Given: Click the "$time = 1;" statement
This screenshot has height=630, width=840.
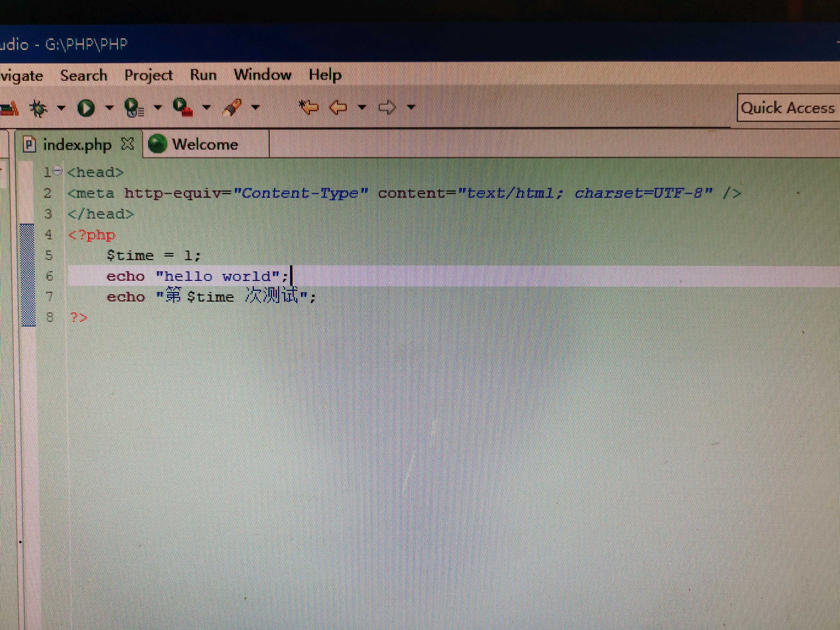Looking at the screenshot, I should [153, 255].
